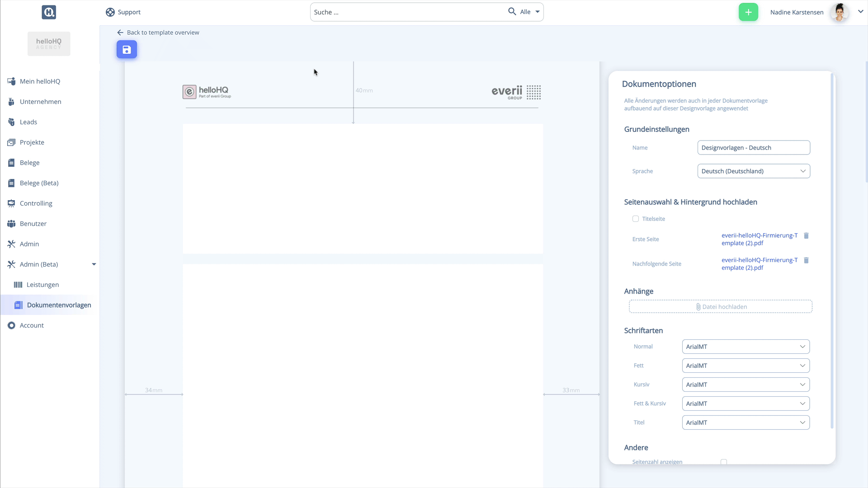Click the save/floppy disk icon
Image resolution: width=868 pixels, height=488 pixels.
click(x=127, y=49)
